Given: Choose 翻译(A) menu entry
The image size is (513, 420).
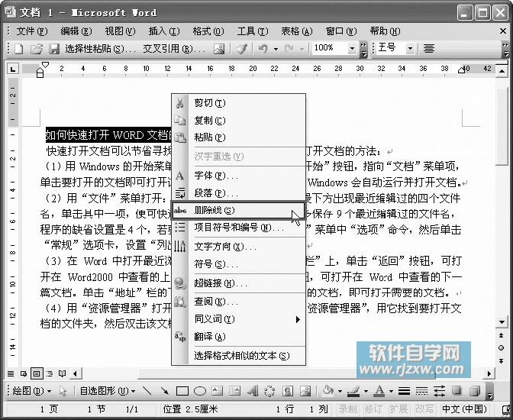Looking at the screenshot, I should coord(239,337).
